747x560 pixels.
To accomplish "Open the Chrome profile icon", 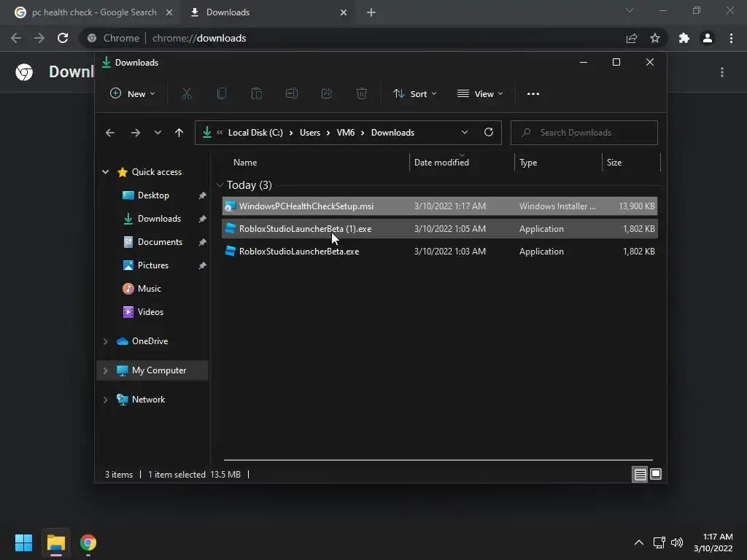I will point(708,38).
